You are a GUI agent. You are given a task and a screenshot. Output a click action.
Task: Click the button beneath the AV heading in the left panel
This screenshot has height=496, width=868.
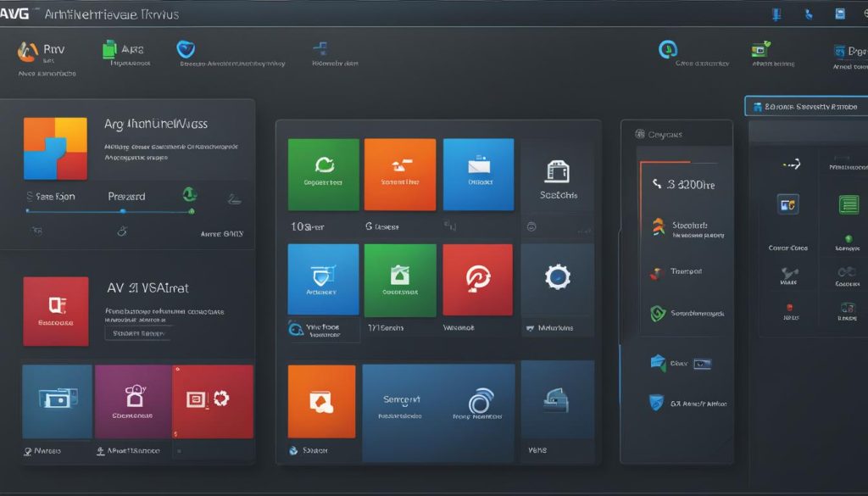137,334
